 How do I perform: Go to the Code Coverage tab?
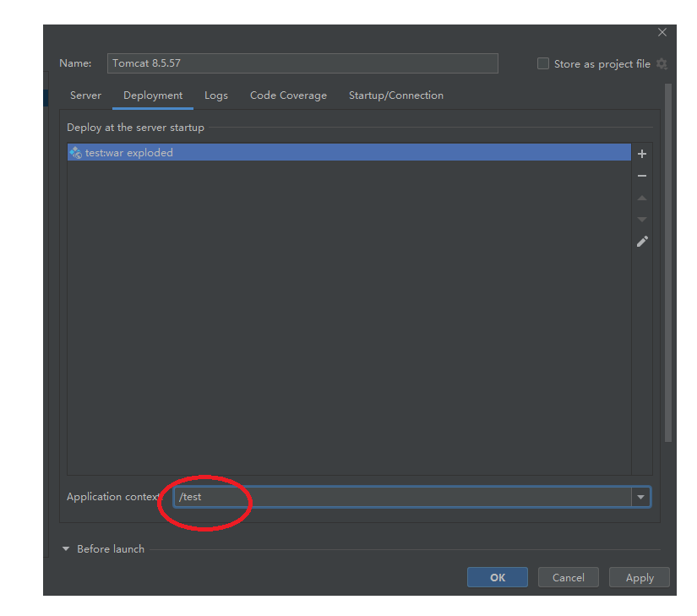[288, 95]
